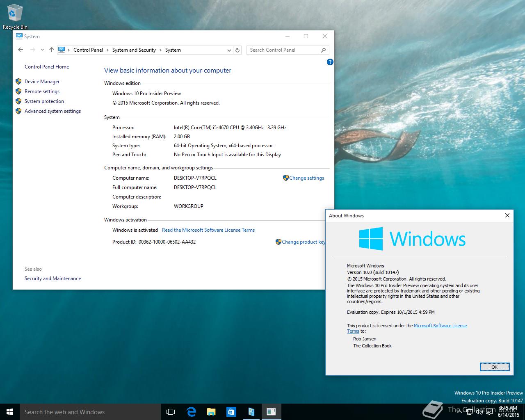The image size is (525, 420).
Task: Expand chevron after System and Security
Action: click(x=160, y=50)
